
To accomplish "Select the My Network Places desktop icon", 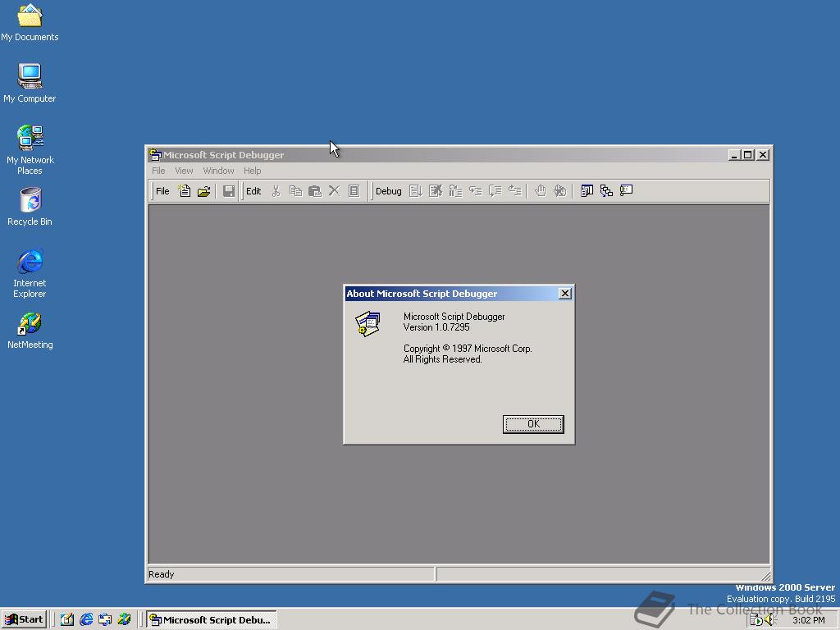I will (30, 150).
